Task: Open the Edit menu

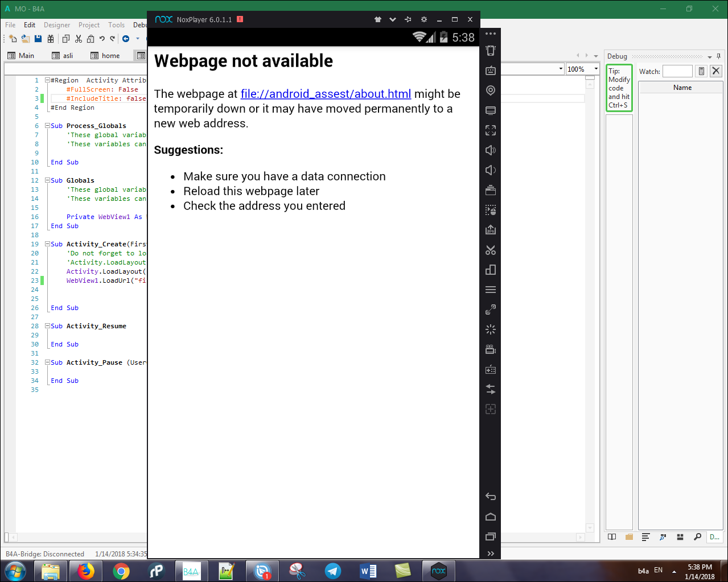Action: pos(30,25)
